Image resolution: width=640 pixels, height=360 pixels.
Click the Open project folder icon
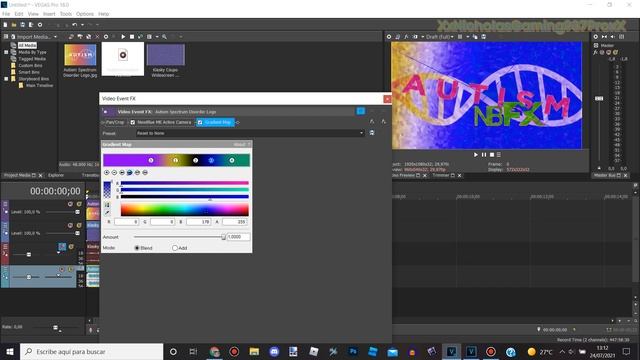13,25
